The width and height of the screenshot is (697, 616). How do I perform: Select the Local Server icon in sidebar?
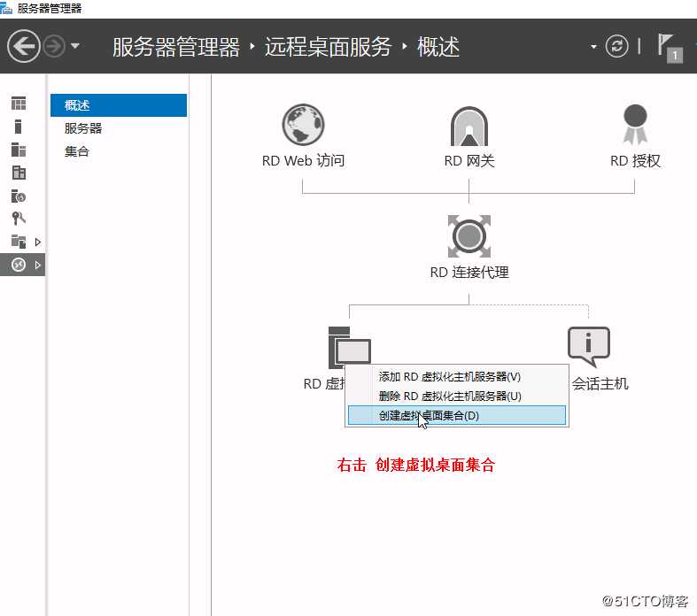click(19, 127)
